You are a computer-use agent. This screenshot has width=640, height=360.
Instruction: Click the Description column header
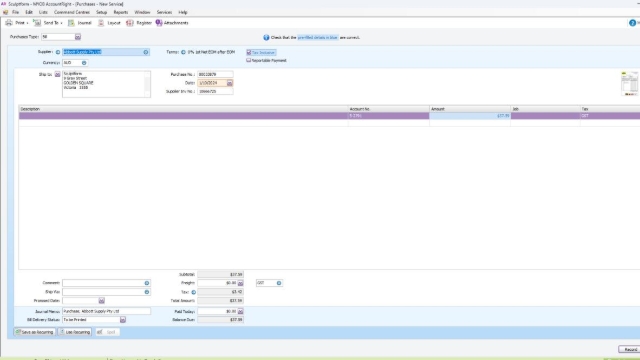183,109
